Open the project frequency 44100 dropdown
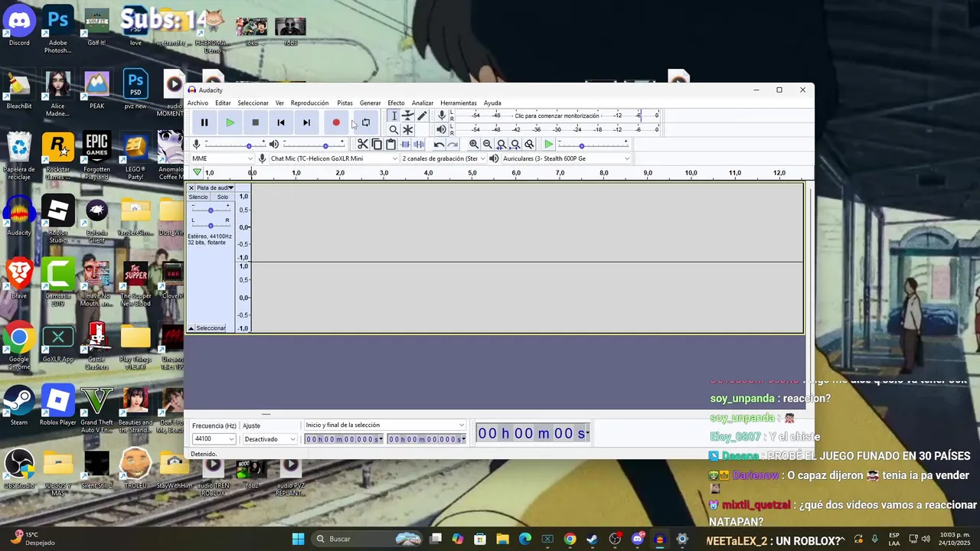The image size is (980, 551). [x=214, y=439]
